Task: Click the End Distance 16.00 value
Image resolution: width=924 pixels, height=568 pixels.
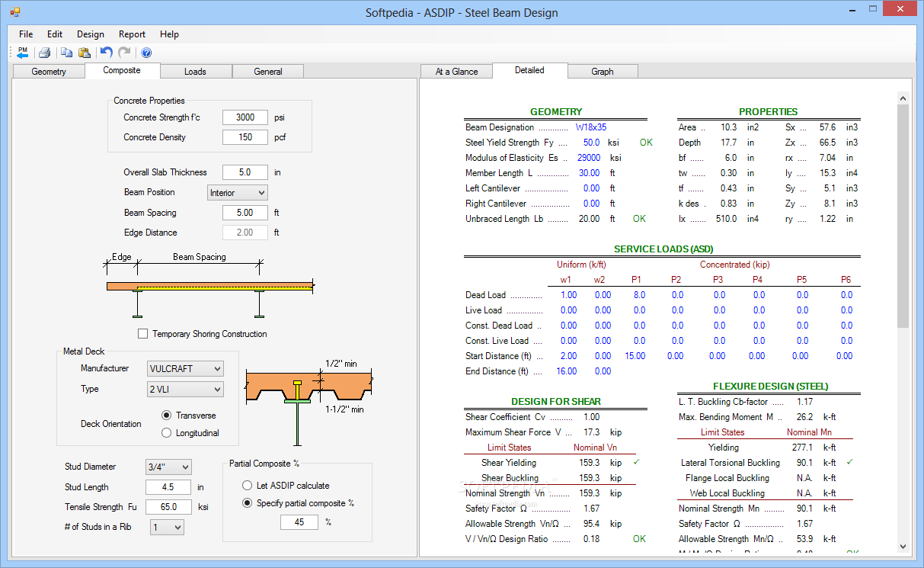Action: pos(566,371)
